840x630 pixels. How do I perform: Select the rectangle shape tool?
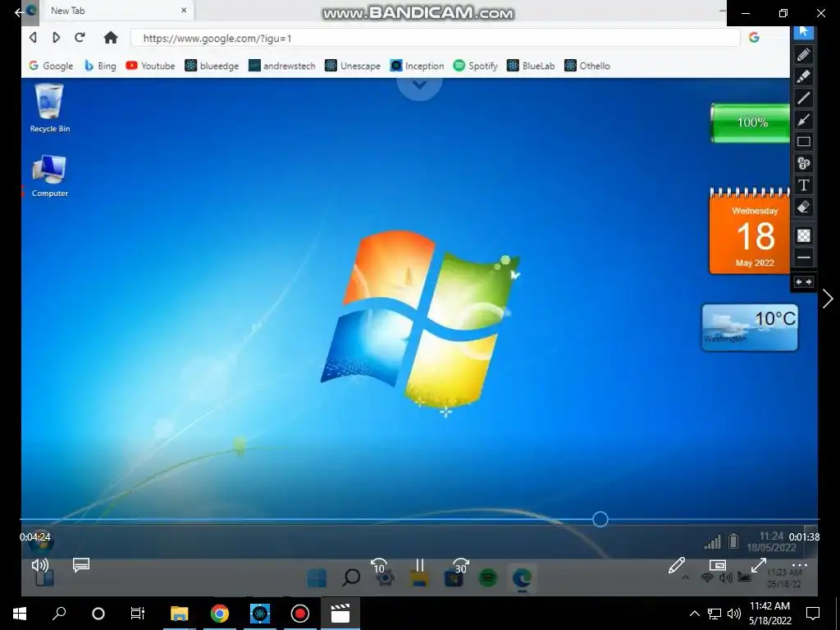(804, 141)
